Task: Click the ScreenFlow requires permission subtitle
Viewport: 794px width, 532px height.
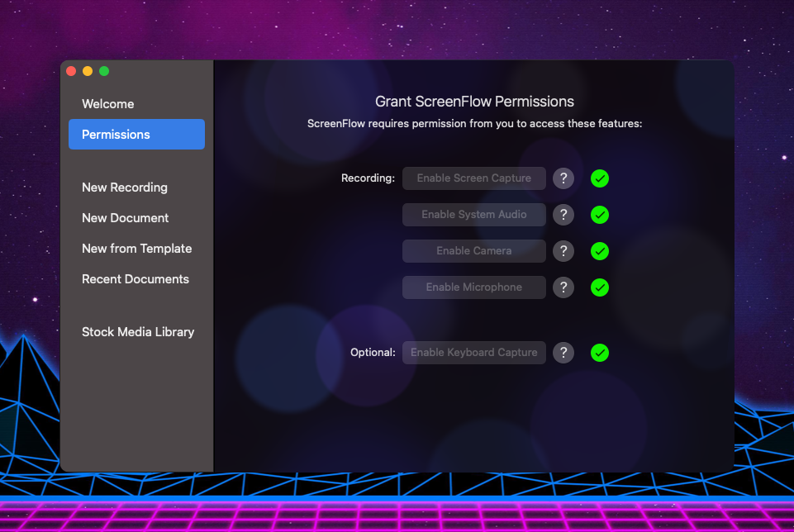Action: pyautogui.click(x=474, y=124)
